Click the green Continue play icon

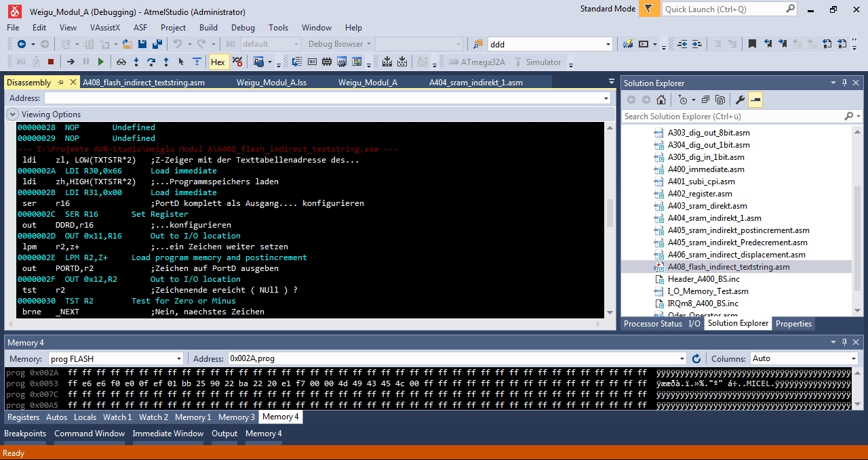[x=101, y=62]
